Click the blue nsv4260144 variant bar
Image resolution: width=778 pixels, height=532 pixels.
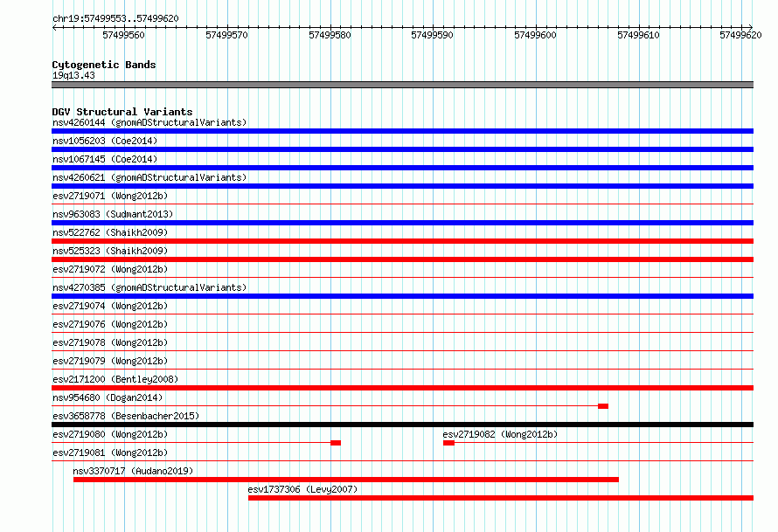pyautogui.click(x=402, y=131)
